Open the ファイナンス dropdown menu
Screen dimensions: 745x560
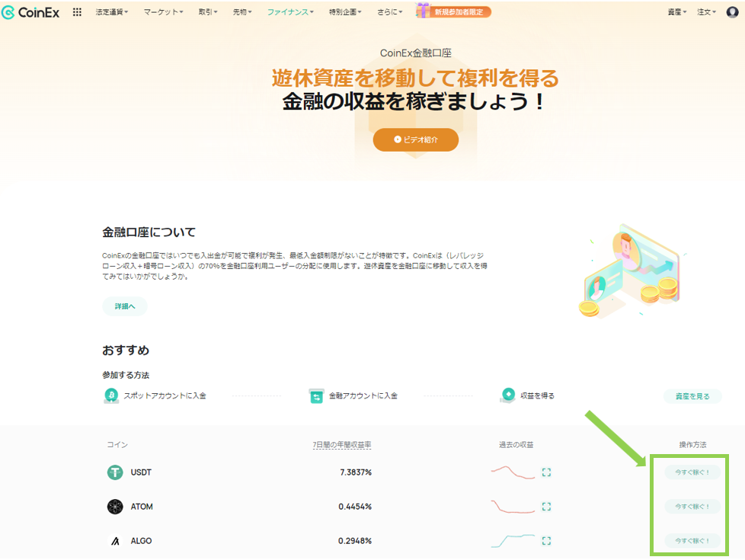pos(290,12)
